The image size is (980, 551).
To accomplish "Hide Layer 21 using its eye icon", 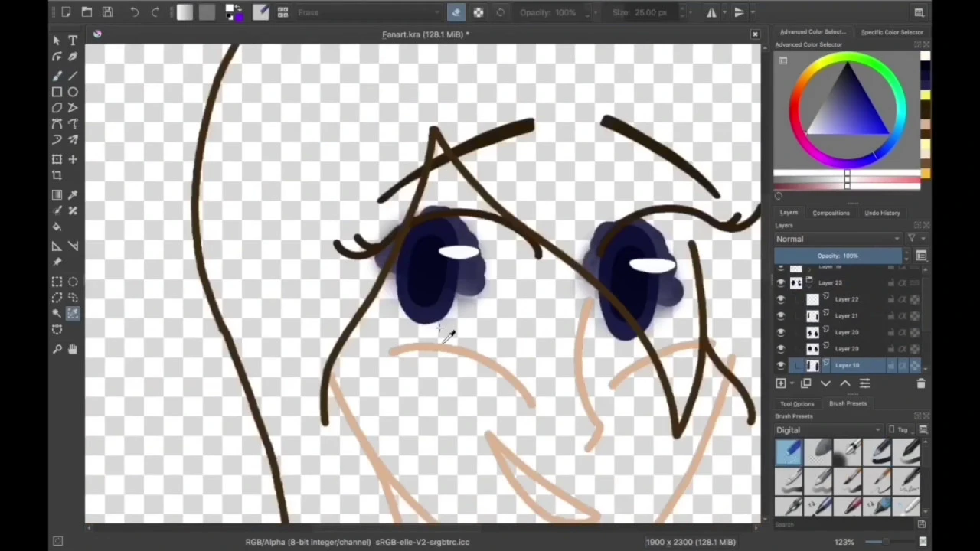I will (x=780, y=316).
